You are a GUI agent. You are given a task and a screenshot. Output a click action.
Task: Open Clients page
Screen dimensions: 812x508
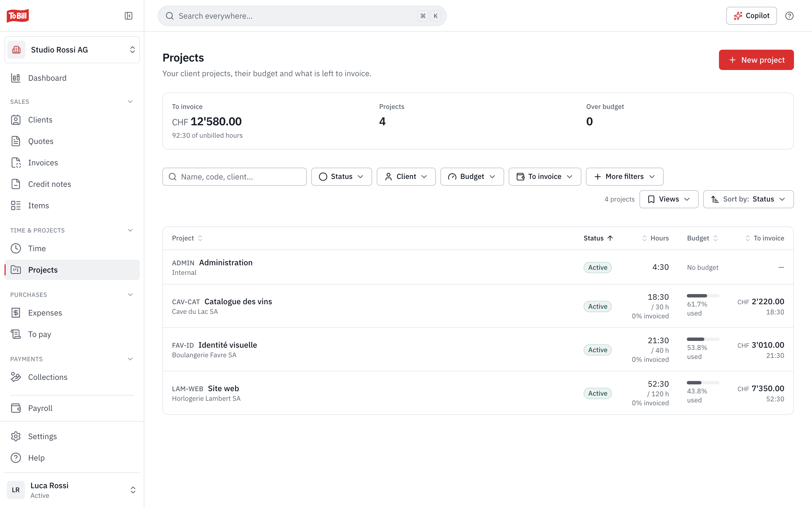72,120
